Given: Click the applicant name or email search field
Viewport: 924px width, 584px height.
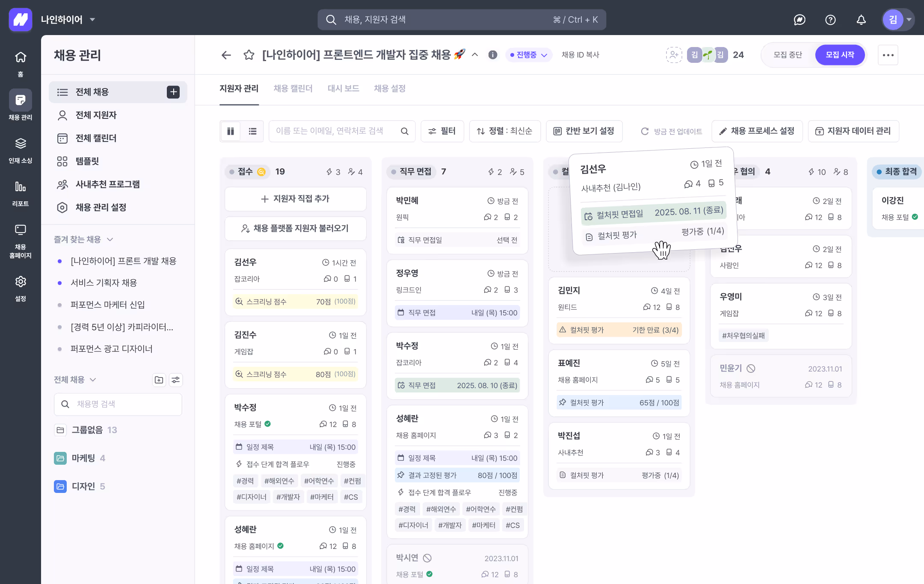Looking at the screenshot, I should click(x=336, y=131).
